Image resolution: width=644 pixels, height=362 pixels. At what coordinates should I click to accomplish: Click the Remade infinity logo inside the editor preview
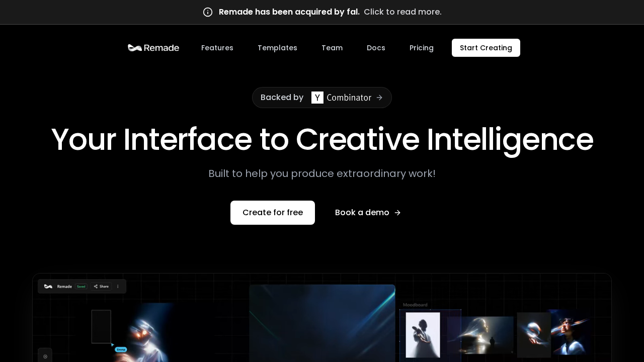[x=48, y=286]
